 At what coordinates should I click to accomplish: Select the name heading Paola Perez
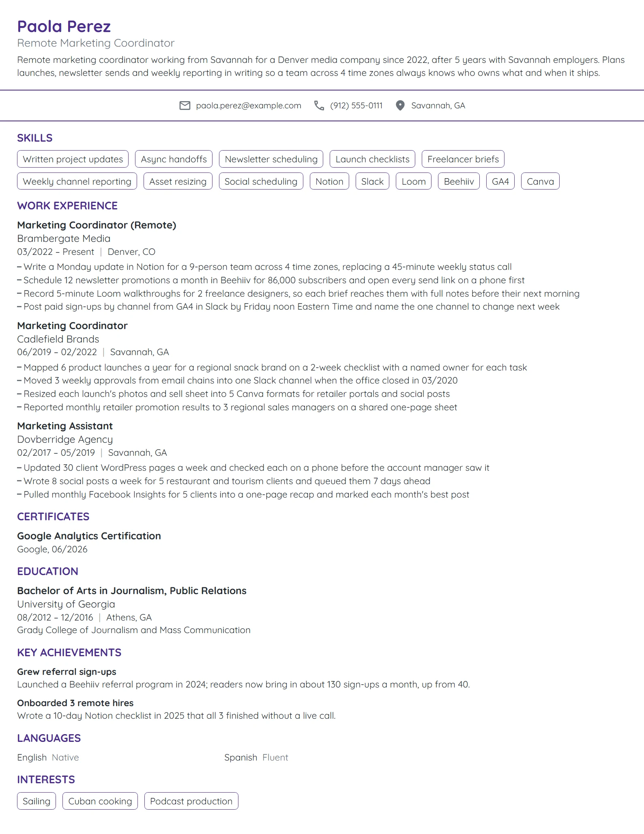tap(64, 26)
